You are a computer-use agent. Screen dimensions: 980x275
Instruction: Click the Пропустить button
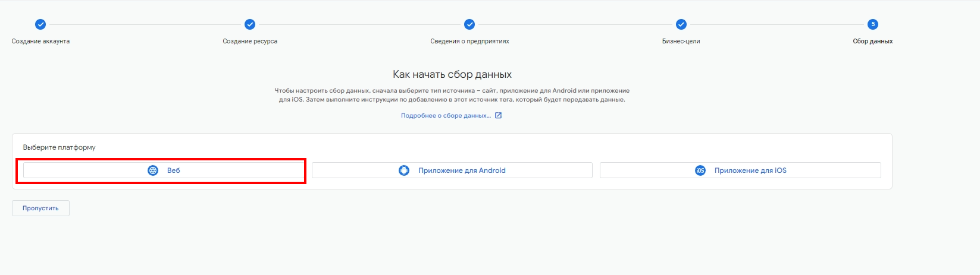[40, 208]
